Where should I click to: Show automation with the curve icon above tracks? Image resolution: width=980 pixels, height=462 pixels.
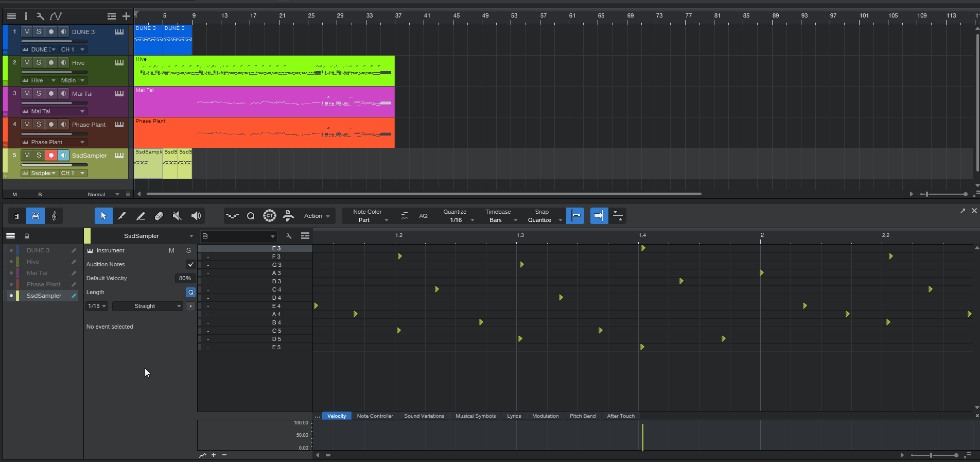[56, 16]
